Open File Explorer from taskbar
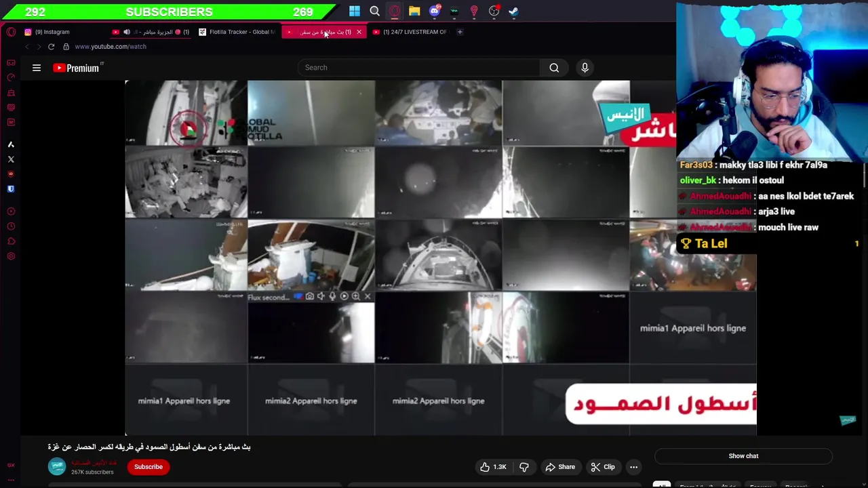The height and width of the screenshot is (488, 868). coord(414,11)
